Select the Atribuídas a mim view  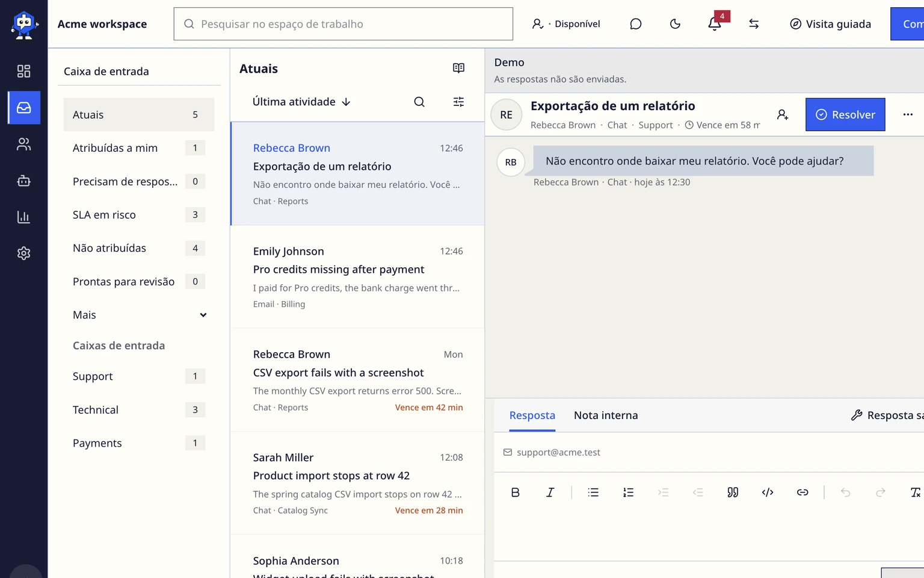[x=139, y=148]
